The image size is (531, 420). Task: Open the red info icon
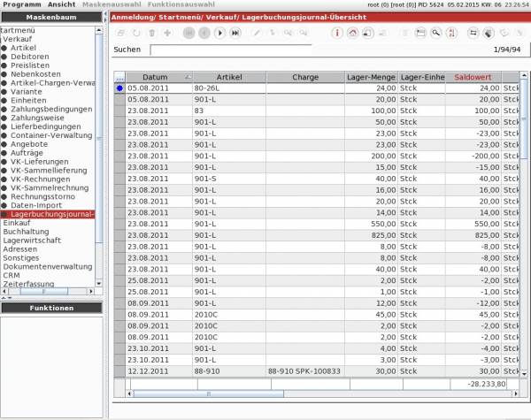pyautogui.click(x=337, y=33)
